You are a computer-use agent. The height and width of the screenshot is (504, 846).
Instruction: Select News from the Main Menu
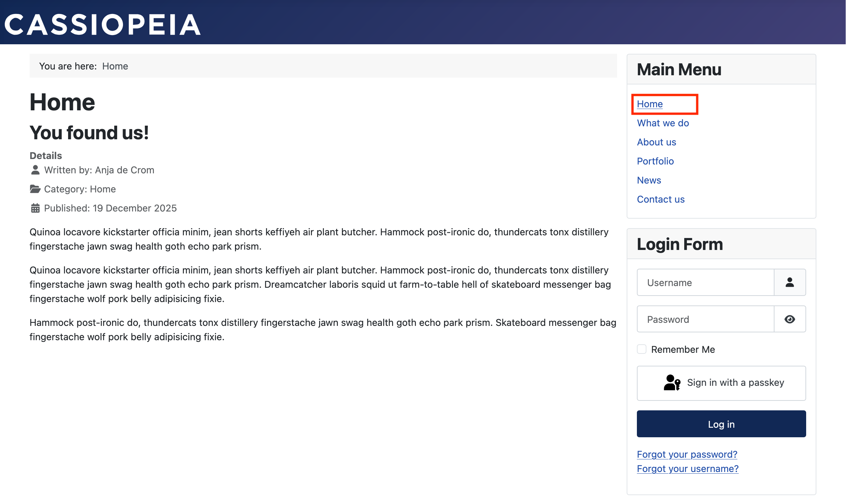tap(649, 180)
